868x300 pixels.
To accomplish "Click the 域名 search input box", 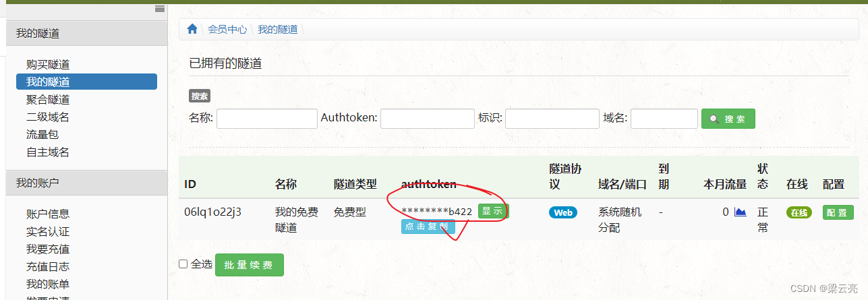I will tap(664, 119).
